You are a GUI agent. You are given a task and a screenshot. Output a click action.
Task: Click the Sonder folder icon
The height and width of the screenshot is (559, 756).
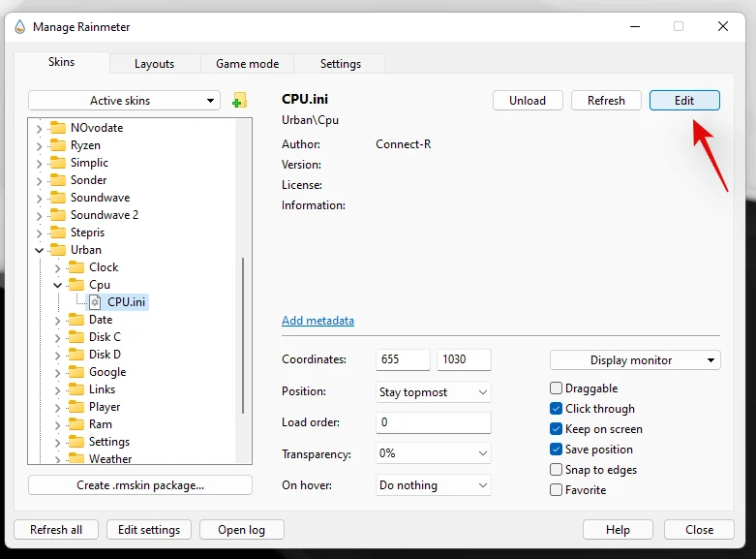58,179
